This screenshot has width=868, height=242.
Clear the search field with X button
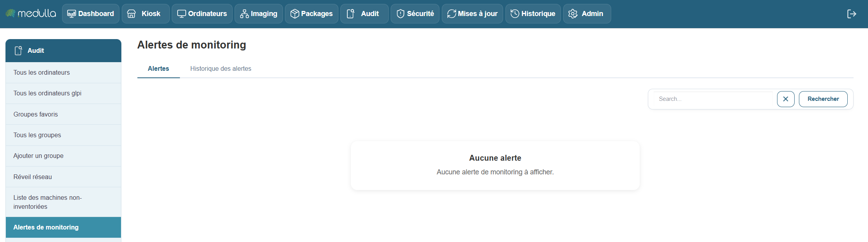[785, 99]
